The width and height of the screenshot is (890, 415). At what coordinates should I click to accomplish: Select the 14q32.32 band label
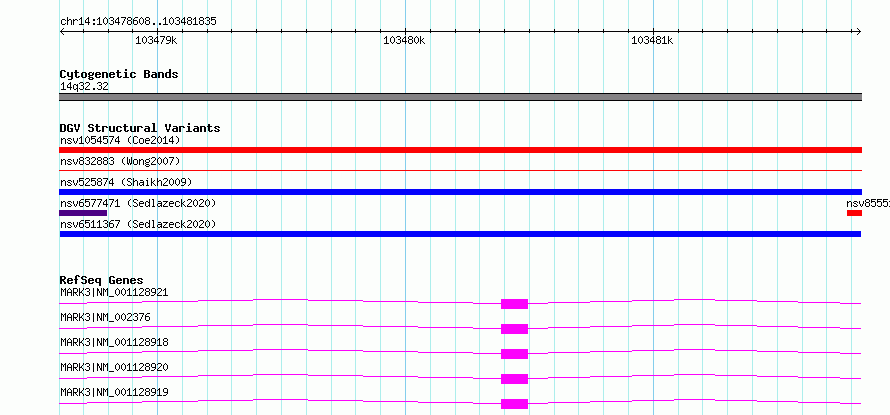84,87
